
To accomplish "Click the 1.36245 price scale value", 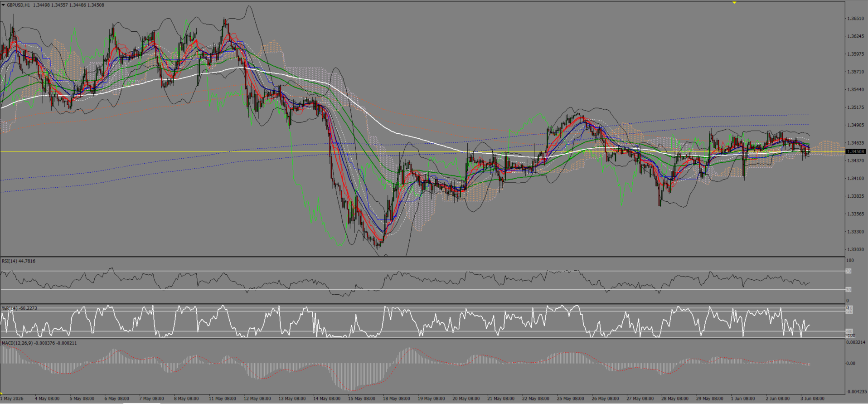I will (856, 36).
